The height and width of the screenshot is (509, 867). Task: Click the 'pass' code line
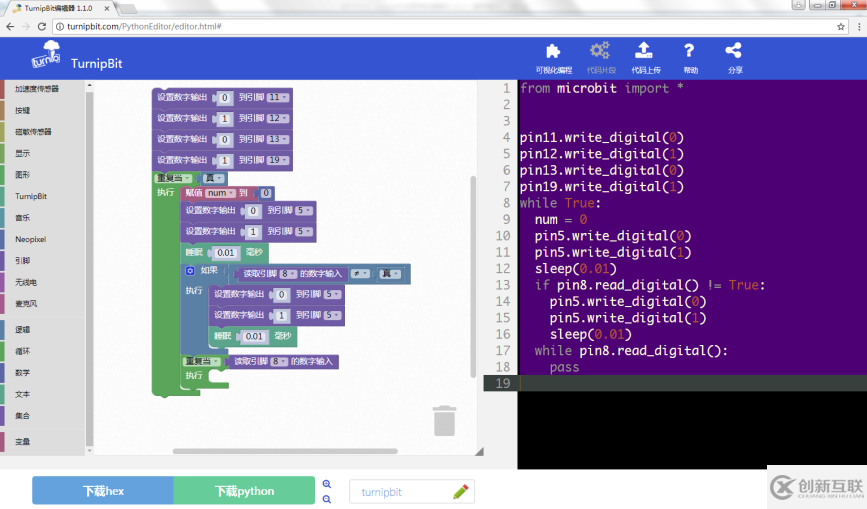tap(565, 367)
